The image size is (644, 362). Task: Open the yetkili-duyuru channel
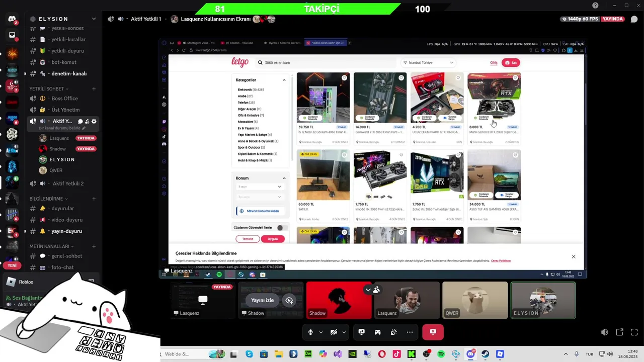point(62,51)
